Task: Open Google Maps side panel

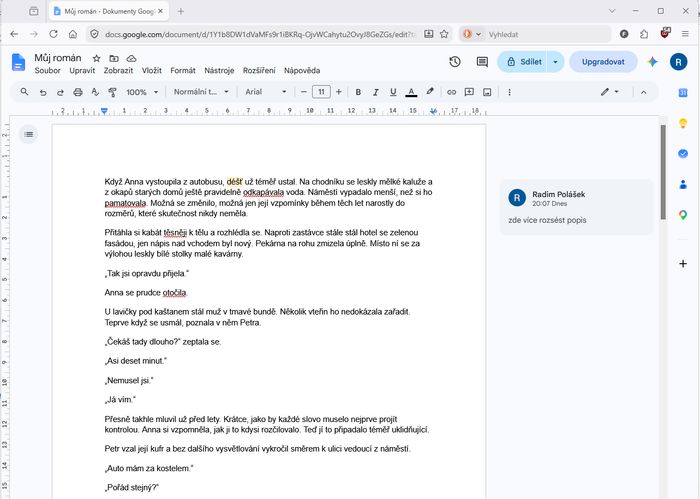Action: pos(683,215)
